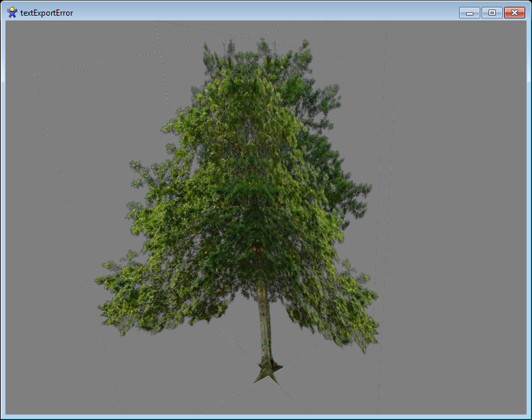The height and width of the screenshot is (420, 532).
Task: Select the tree trunk in the viewport
Action: tap(264, 320)
